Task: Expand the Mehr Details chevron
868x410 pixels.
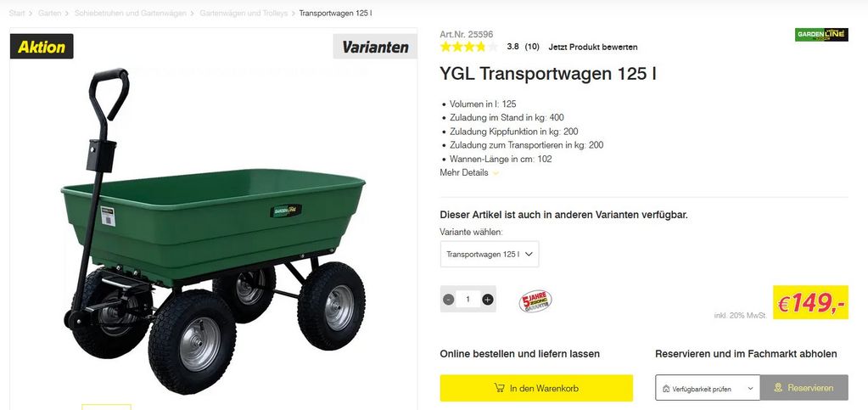Action: tap(496, 173)
